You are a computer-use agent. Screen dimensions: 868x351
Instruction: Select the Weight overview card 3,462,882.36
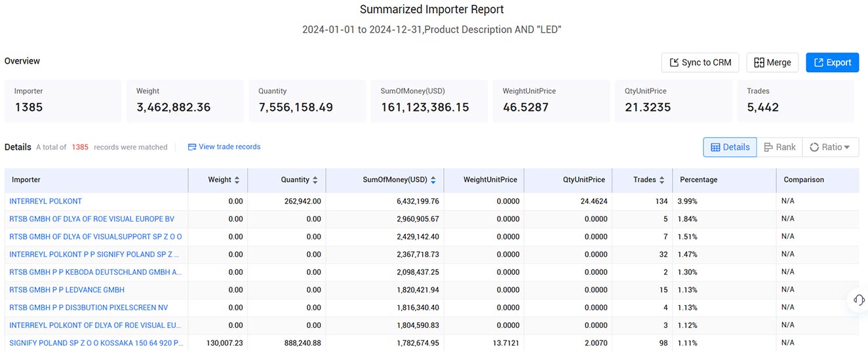185,101
